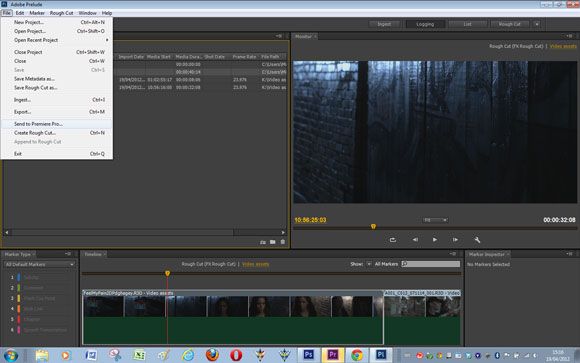
Task: Open the Timeline panel flyout menu
Action: click(x=453, y=254)
